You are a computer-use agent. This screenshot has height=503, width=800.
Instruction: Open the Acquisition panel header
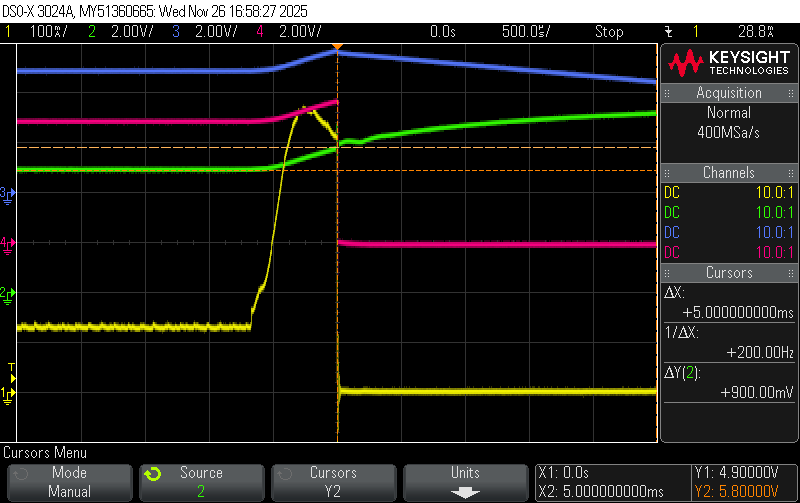729,93
